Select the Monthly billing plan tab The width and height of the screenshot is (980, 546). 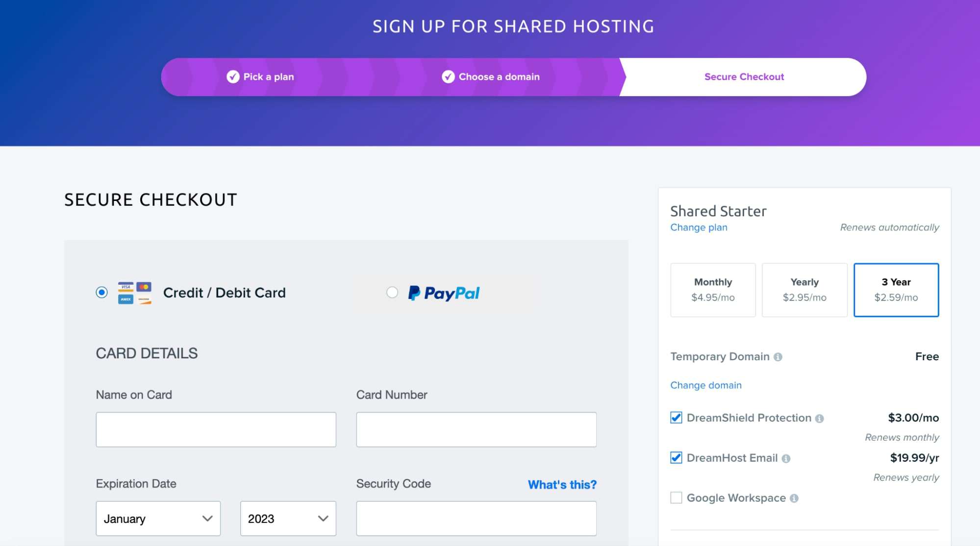(713, 290)
